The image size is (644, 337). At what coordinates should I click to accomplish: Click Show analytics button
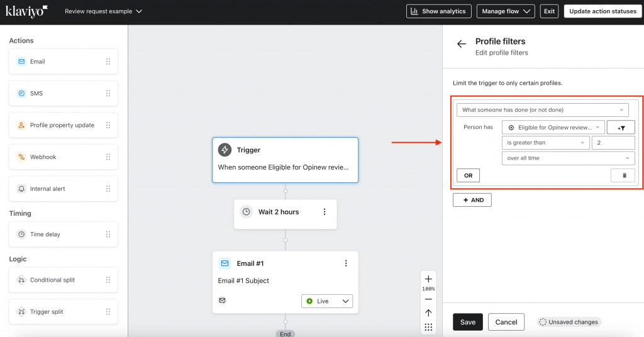click(x=438, y=11)
